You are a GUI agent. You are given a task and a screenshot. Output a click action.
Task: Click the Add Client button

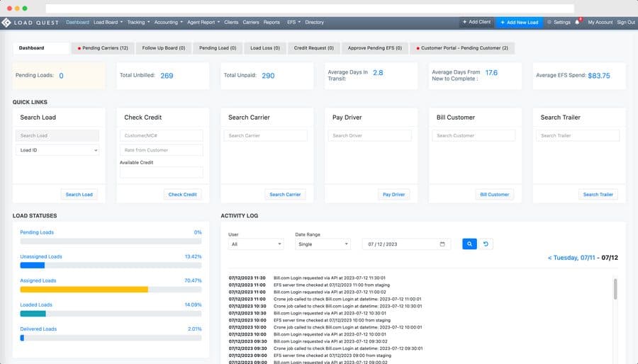477,22
